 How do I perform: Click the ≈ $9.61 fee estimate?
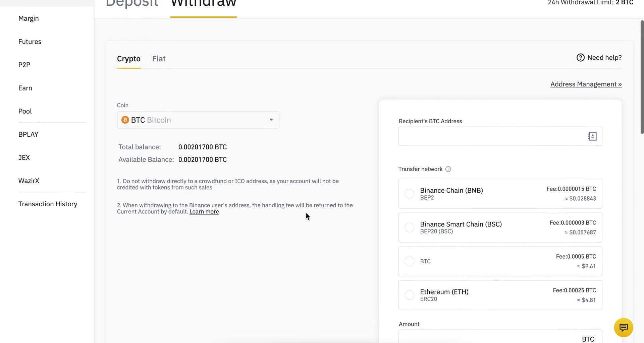coord(586,266)
